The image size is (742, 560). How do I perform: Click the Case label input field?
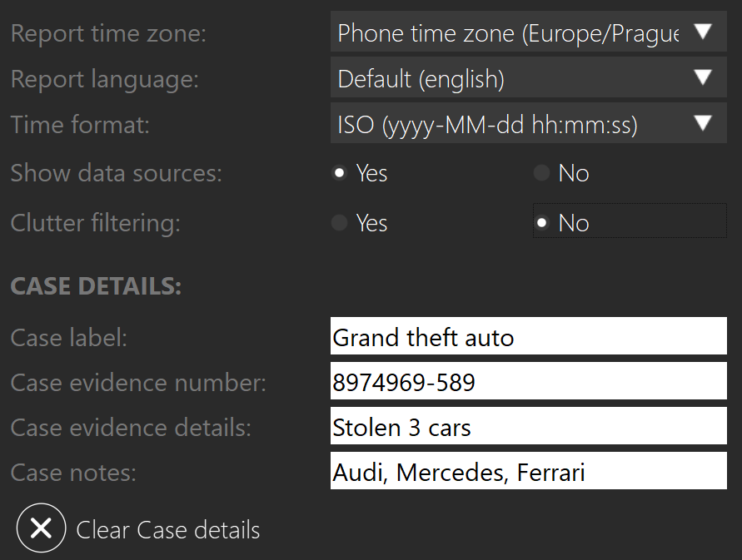(x=529, y=336)
